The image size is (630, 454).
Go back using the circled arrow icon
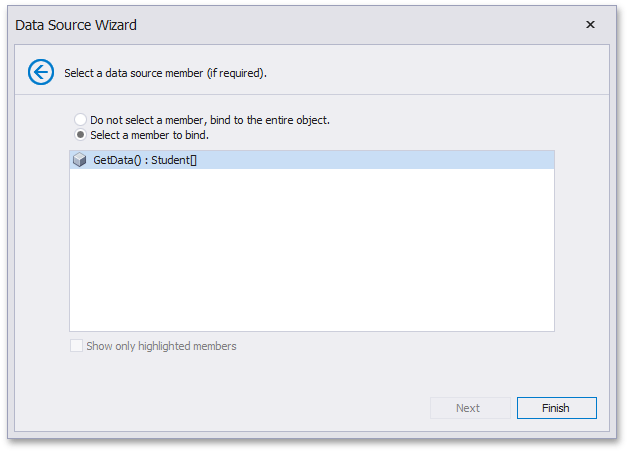click(x=41, y=72)
